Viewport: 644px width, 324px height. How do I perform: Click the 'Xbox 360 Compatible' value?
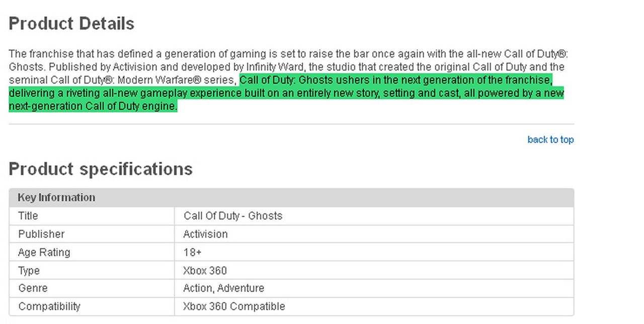click(x=234, y=307)
